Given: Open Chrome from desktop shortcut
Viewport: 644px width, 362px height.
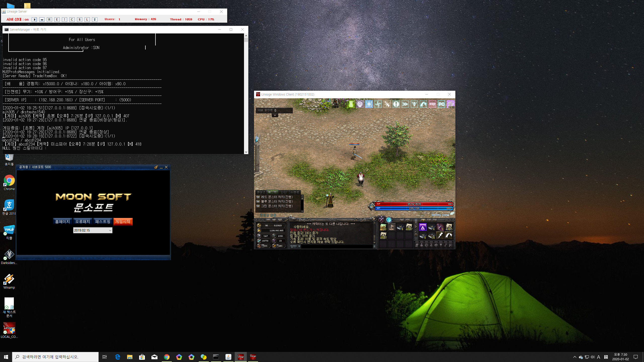Looking at the screenshot, I should coord(9,183).
